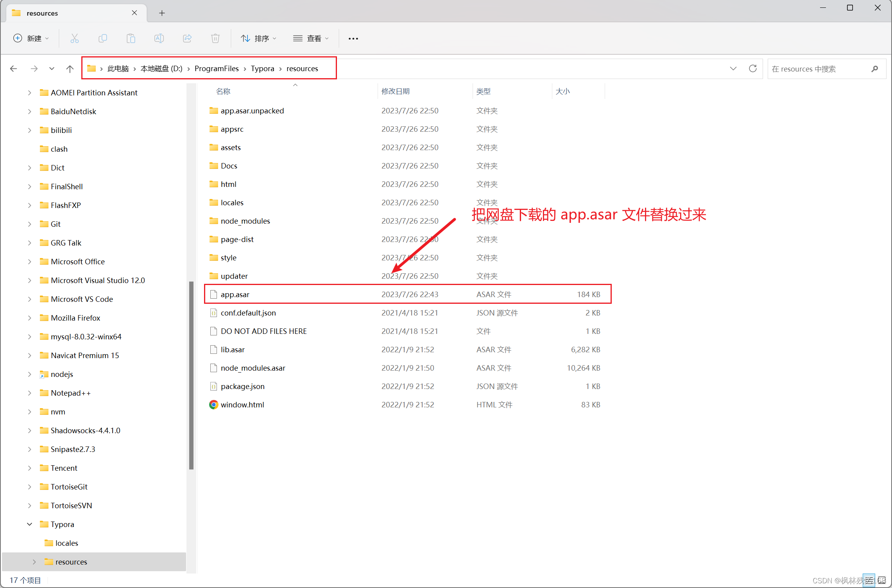Click Typora in the address path
The width and height of the screenshot is (892, 588).
coord(262,69)
